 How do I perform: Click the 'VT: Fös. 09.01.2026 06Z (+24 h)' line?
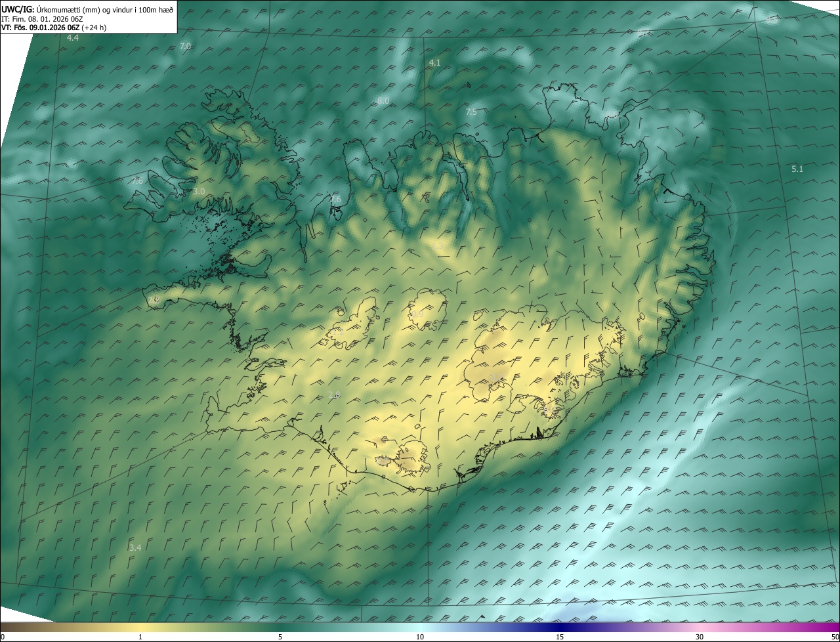pos(54,28)
